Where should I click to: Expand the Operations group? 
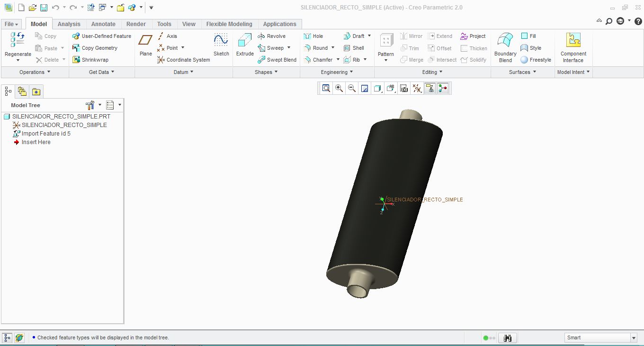[35, 72]
